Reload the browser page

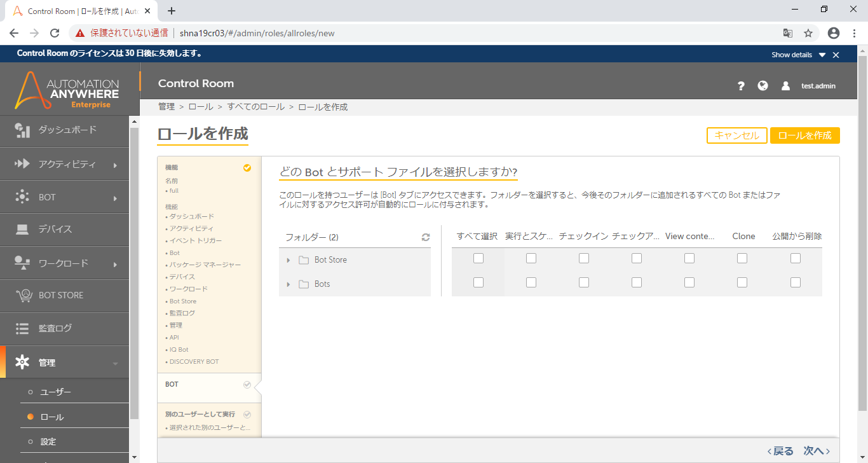(x=55, y=33)
